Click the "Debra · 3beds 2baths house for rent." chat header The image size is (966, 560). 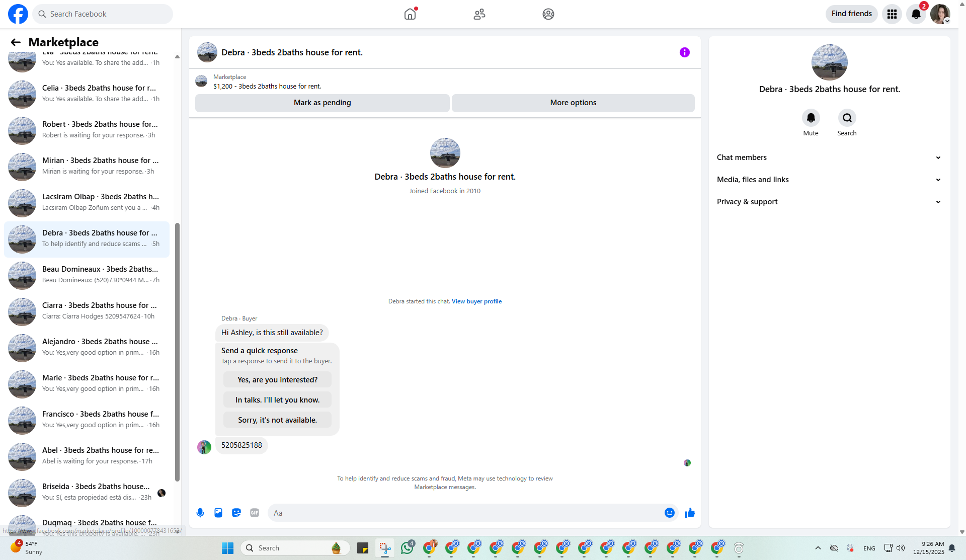(x=292, y=52)
